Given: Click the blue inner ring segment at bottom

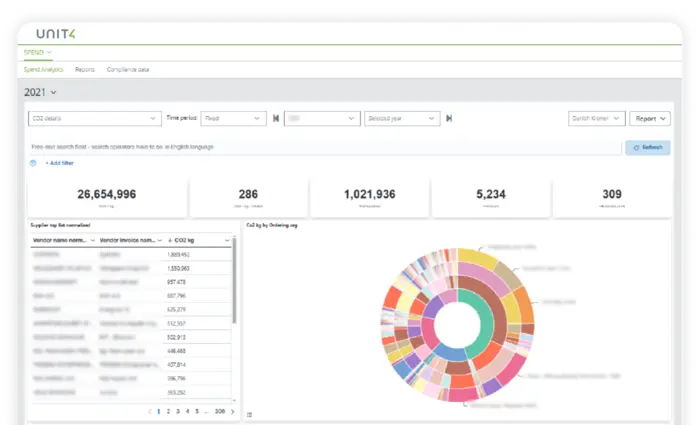Looking at the screenshot, I should [x=450, y=353].
